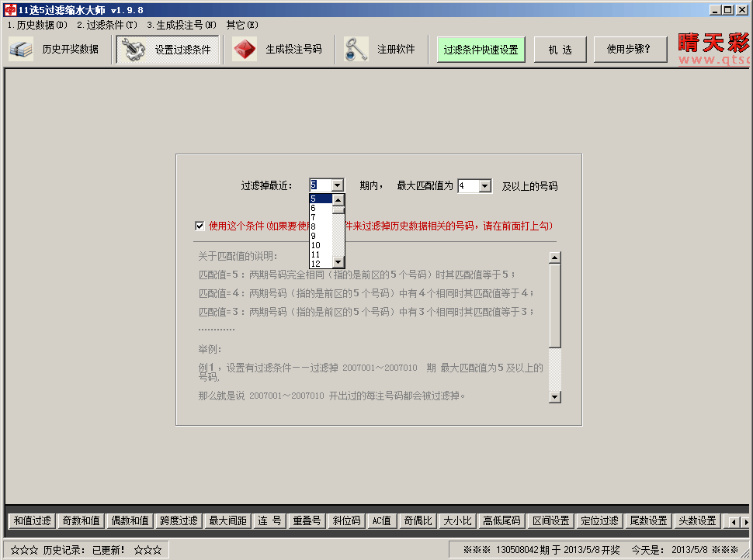Click description box scroll up arrow
Viewport: 753px width, 560px height.
555,258
